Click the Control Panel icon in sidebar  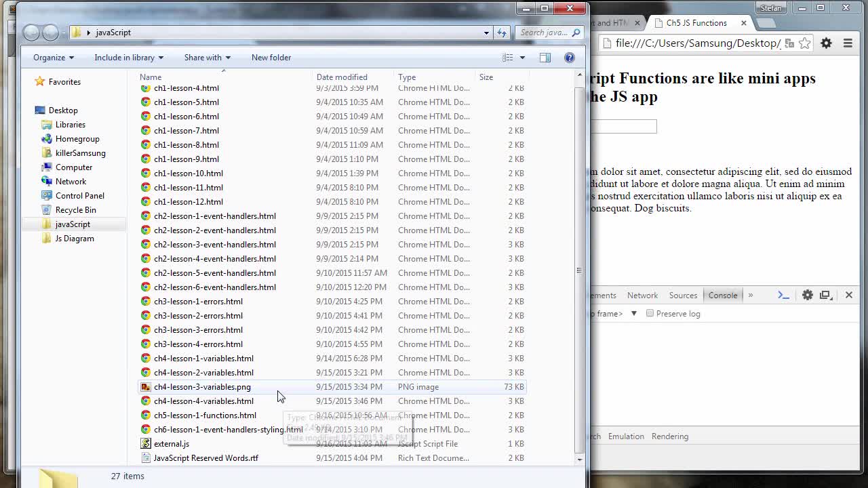pyautogui.click(x=47, y=196)
